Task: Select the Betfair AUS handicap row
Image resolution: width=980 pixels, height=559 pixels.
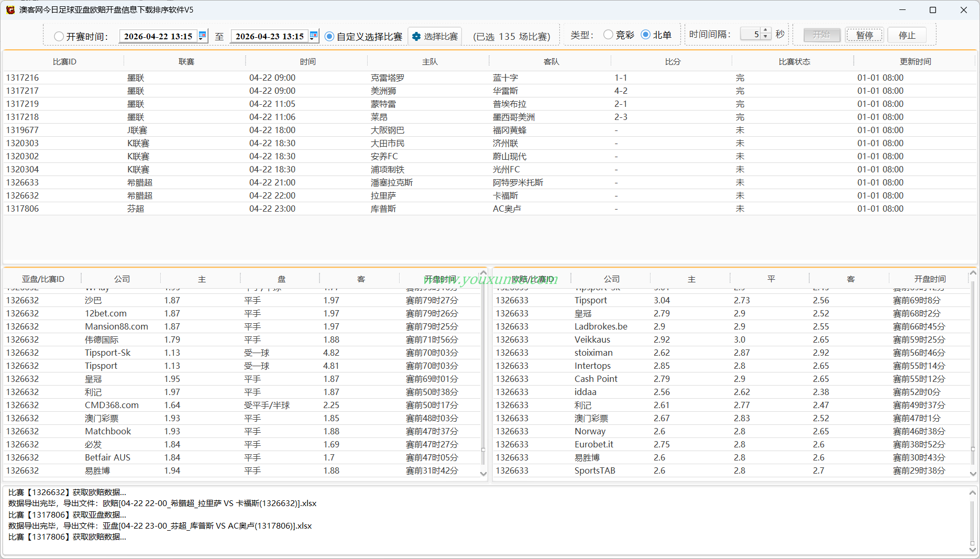Action: 242,457
